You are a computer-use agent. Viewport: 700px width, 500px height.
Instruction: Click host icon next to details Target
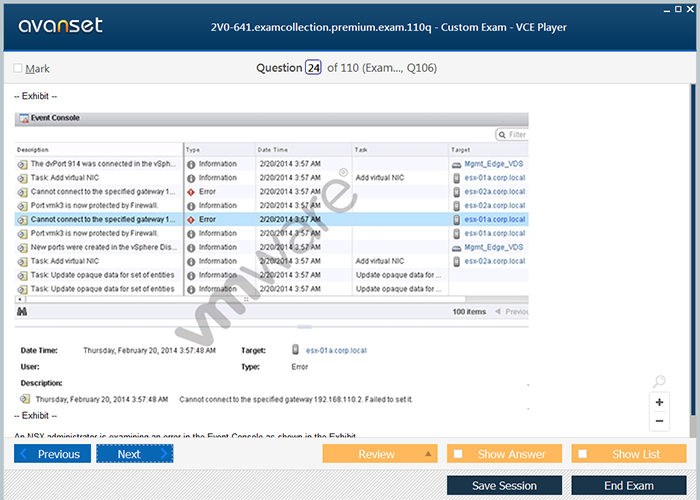click(295, 350)
